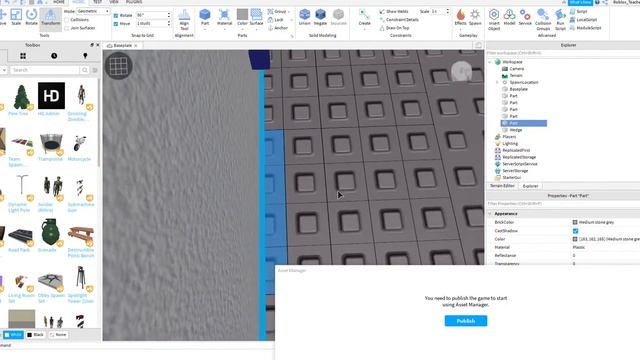Toggle Draw On Top
This screenshot has width=640, height=360.
pyautogui.click(x=394, y=28)
